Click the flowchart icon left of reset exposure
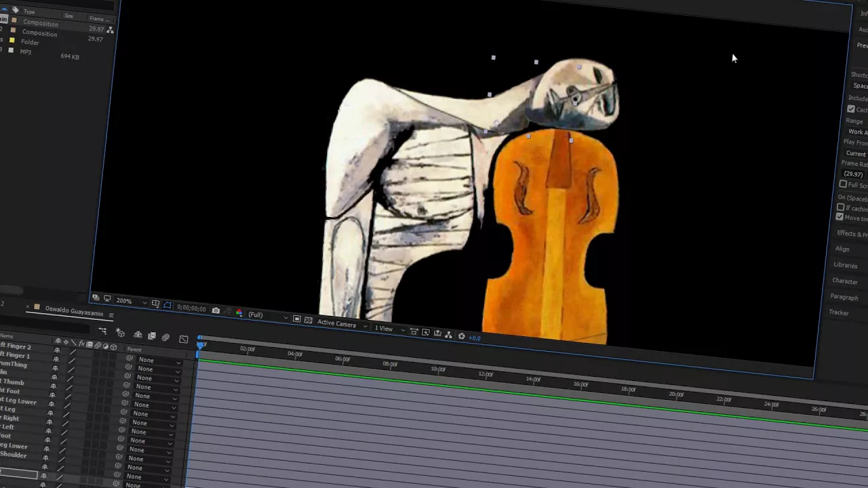 pyautogui.click(x=448, y=334)
